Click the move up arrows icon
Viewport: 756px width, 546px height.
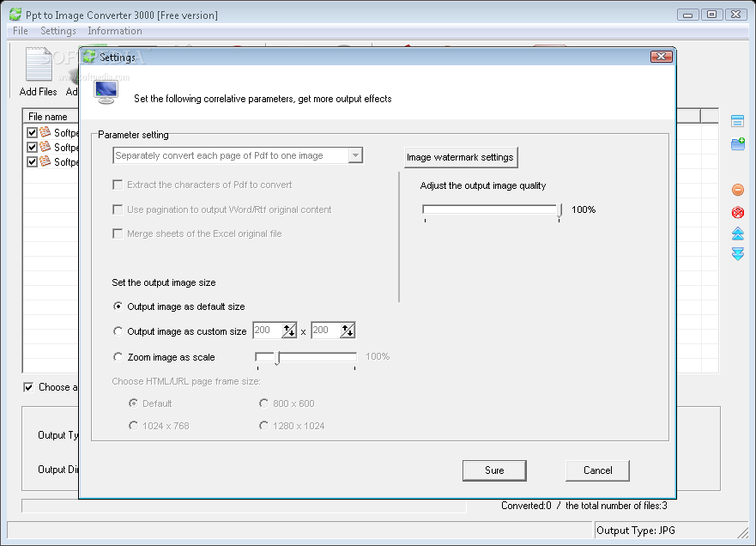[x=738, y=234]
